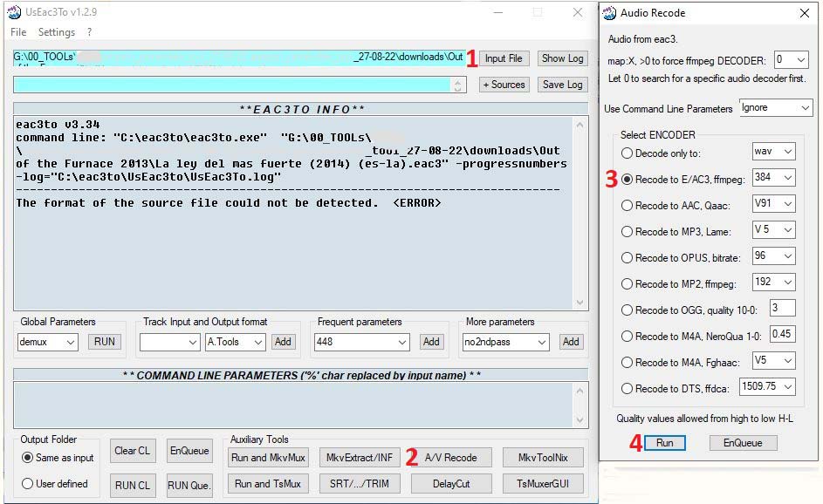
Task: Click Add next to A.Tools dropdown
Action: (283, 342)
